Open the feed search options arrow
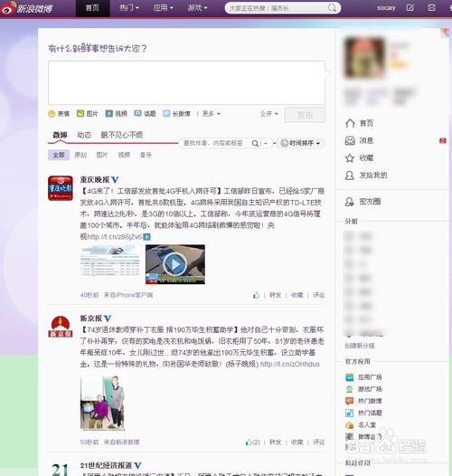This screenshot has height=476, width=452. coord(265,143)
